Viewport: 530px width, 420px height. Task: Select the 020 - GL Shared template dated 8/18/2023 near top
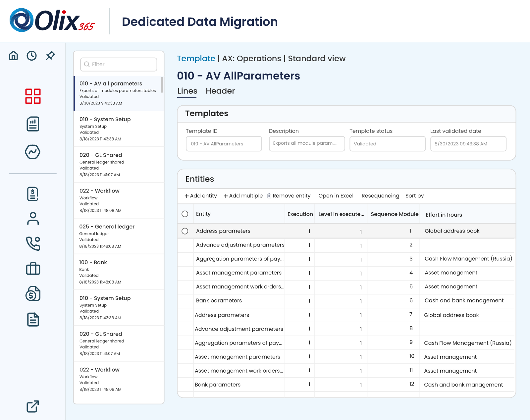119,165
